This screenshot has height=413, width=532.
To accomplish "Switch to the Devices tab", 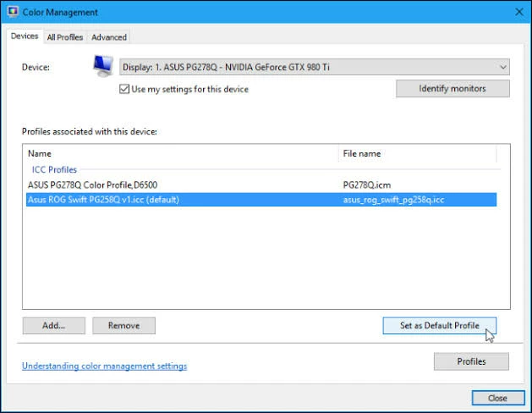I will click(x=25, y=36).
